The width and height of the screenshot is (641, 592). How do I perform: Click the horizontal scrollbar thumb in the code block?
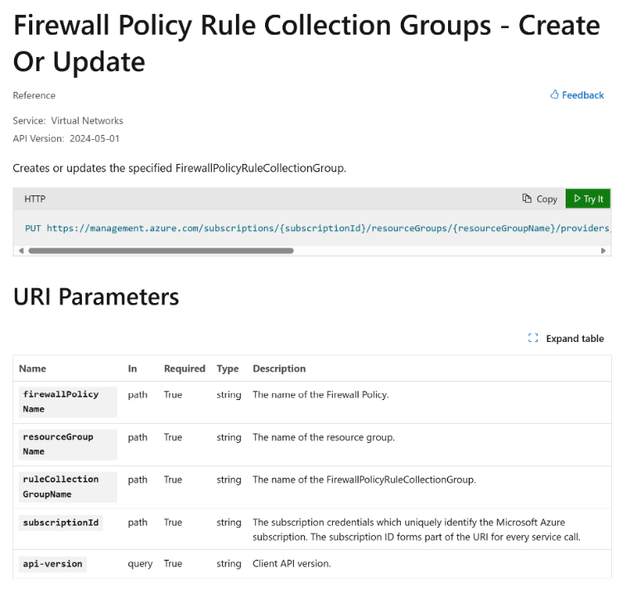click(x=161, y=251)
